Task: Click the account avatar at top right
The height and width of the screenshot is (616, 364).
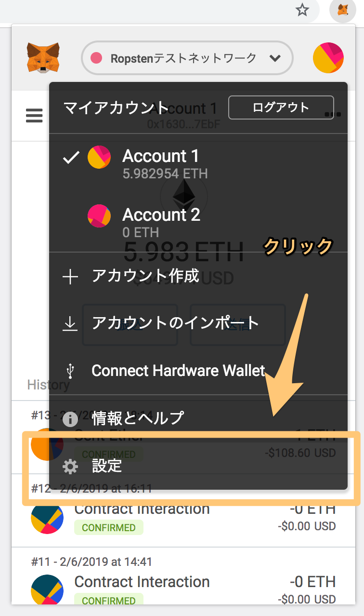Action: pyautogui.click(x=328, y=58)
